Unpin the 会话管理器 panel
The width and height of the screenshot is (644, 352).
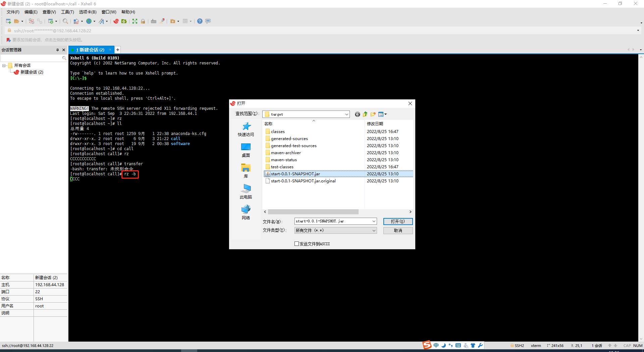pyautogui.click(x=57, y=50)
